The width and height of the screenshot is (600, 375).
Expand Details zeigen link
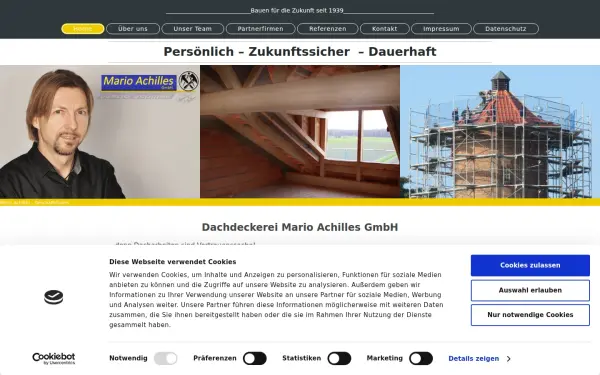point(479,359)
